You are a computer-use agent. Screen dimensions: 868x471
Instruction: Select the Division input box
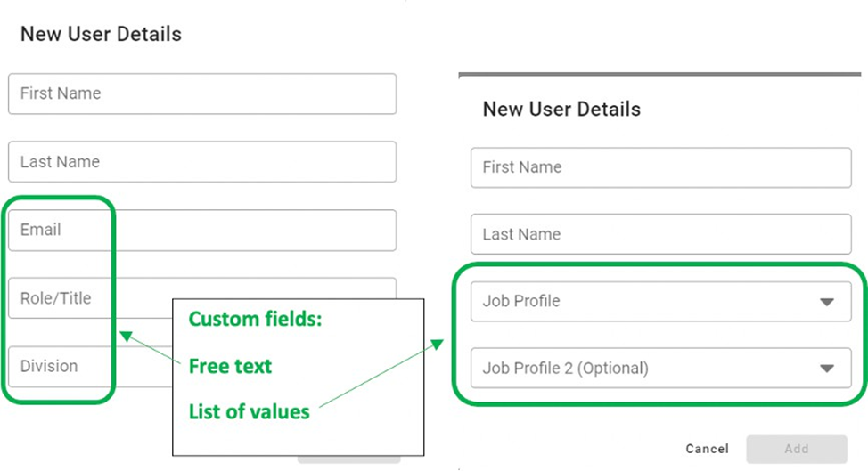pos(89,366)
